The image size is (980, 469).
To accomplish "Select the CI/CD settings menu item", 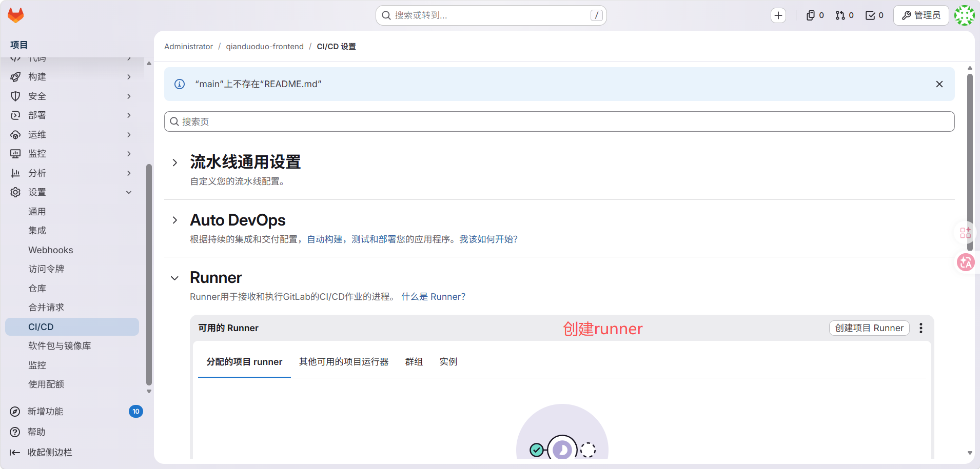I will pos(72,327).
